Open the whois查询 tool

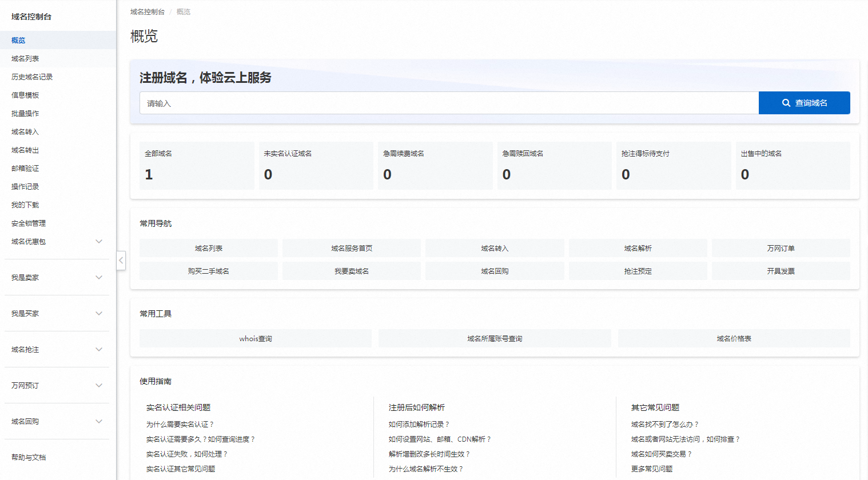[x=256, y=338]
